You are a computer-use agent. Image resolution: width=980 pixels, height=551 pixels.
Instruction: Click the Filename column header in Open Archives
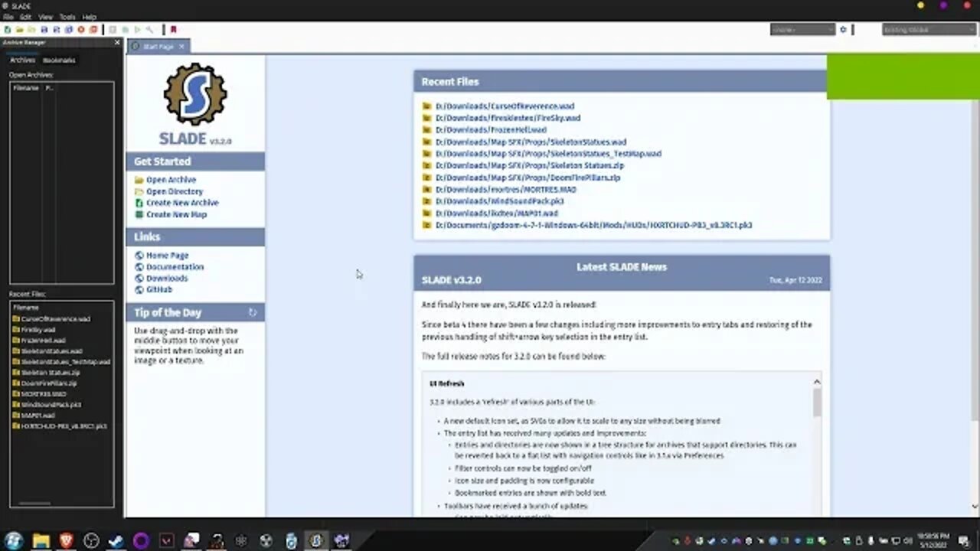[25, 88]
